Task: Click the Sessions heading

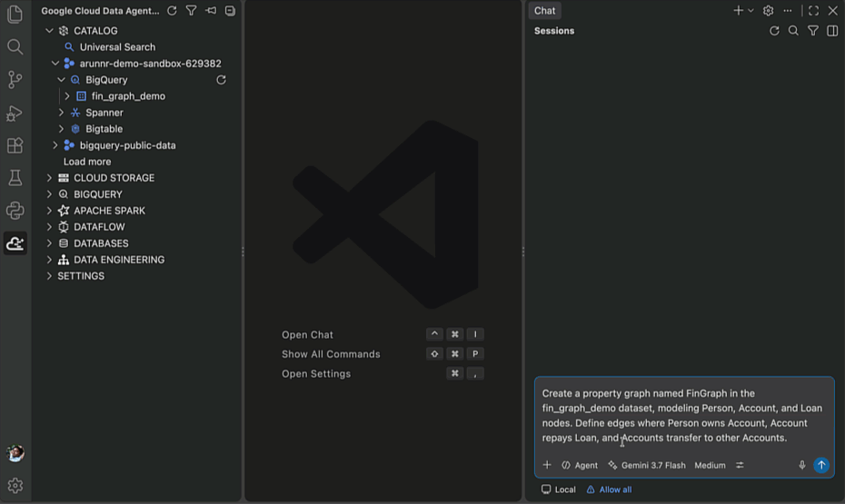Action: click(x=554, y=31)
